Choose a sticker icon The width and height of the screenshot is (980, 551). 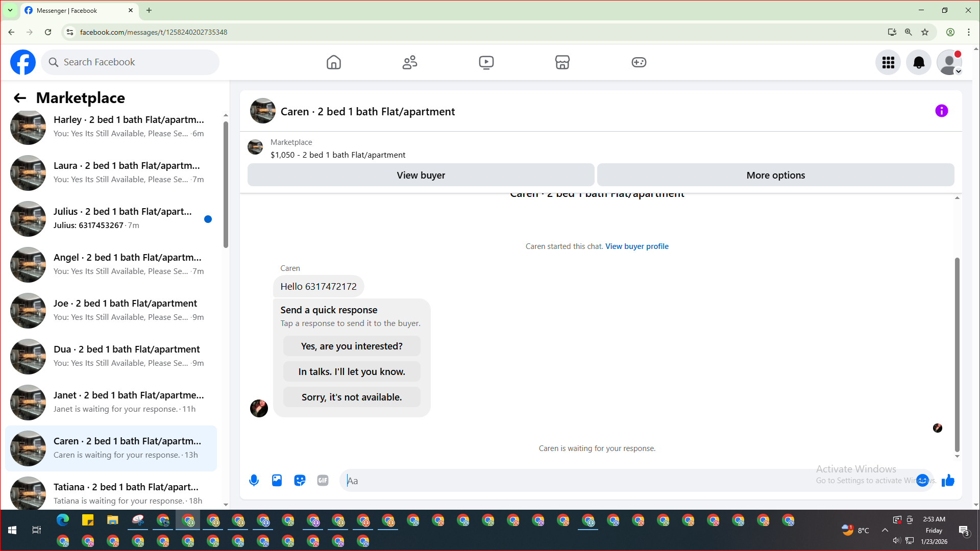(x=300, y=481)
